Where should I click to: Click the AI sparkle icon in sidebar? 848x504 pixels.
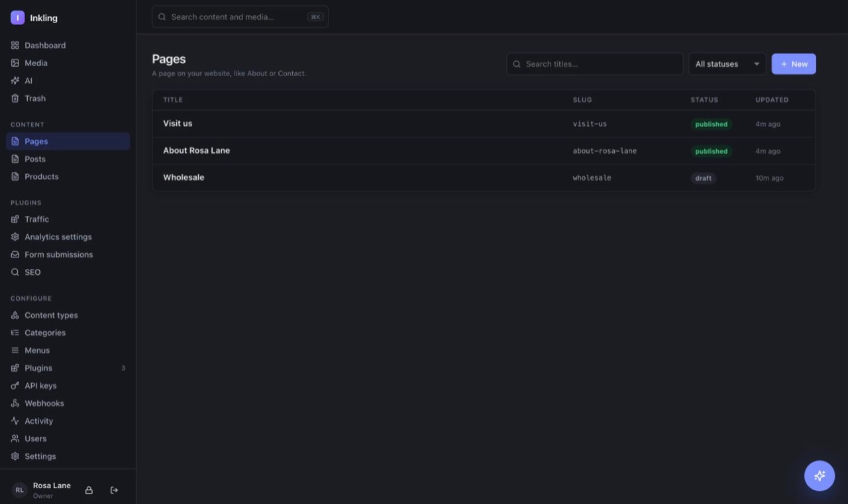(x=15, y=81)
